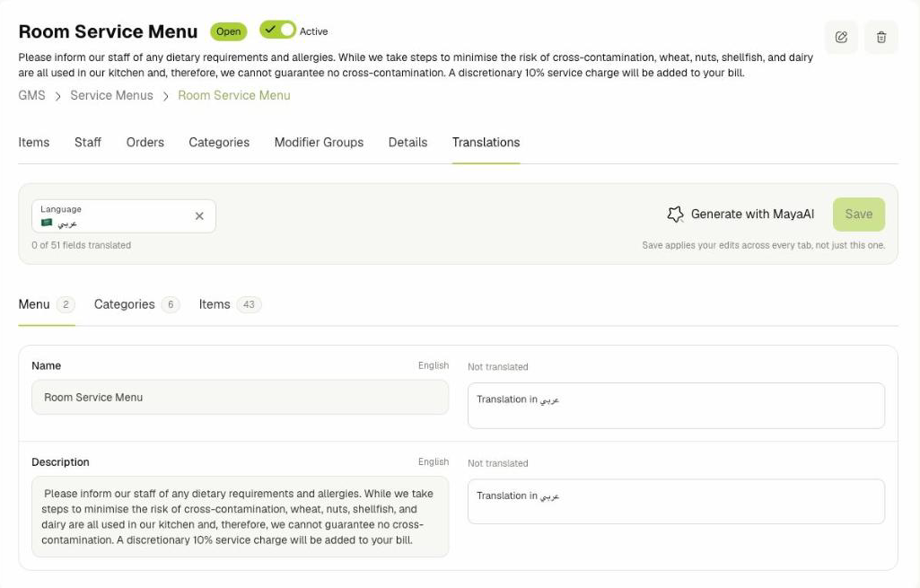Switch to the Items tab beside Staff
This screenshot has height=588, width=920.
[34, 142]
